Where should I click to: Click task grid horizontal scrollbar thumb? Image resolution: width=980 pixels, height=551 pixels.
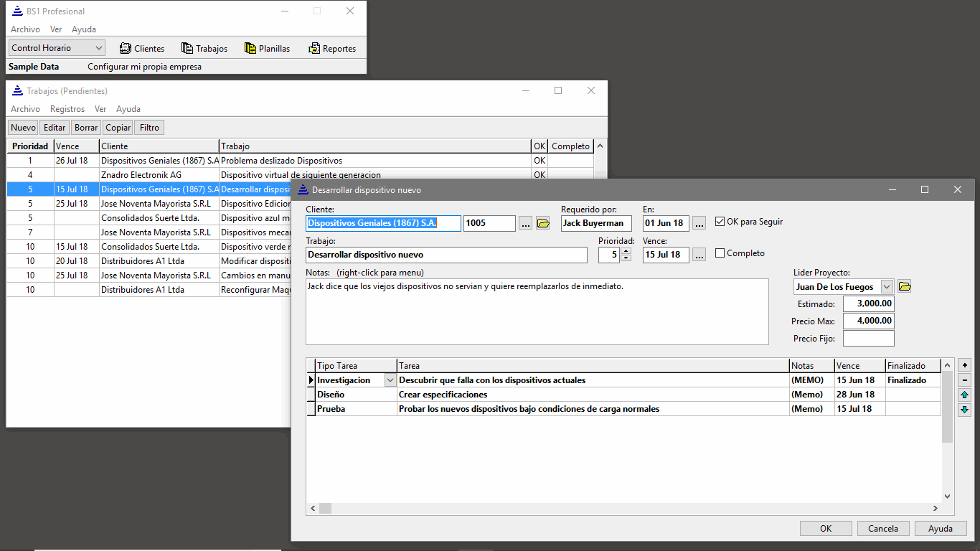[x=325, y=508]
